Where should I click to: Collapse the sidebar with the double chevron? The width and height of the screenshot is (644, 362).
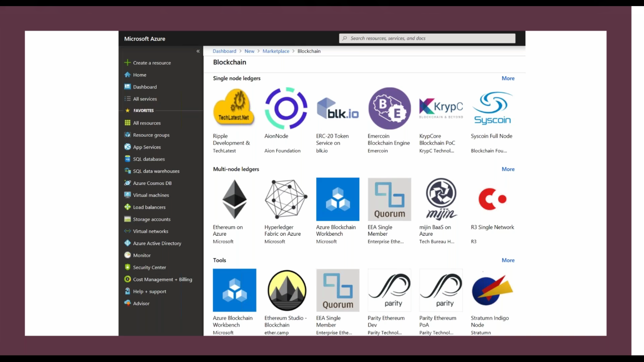[198, 51]
